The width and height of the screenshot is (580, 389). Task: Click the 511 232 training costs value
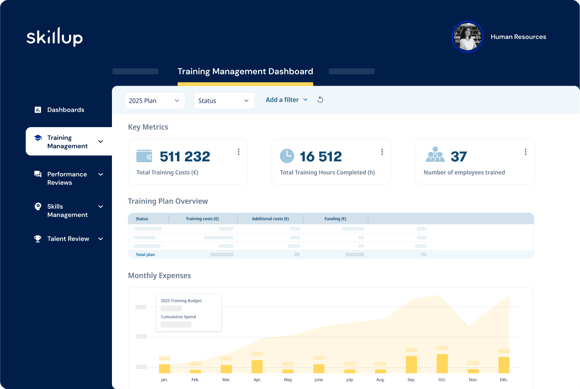click(x=185, y=156)
